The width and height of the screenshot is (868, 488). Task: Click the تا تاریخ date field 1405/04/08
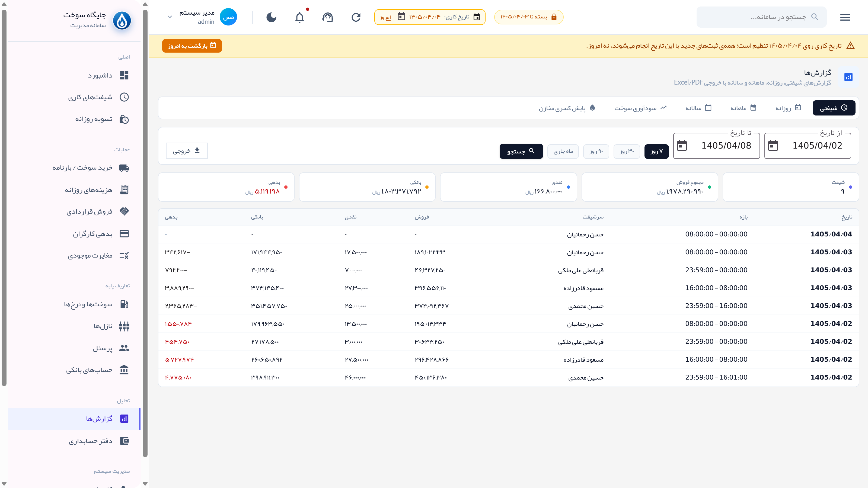pos(716,146)
